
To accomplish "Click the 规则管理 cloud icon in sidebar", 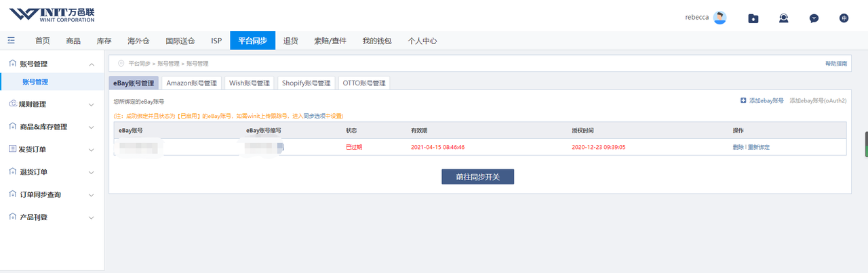I will [12, 104].
